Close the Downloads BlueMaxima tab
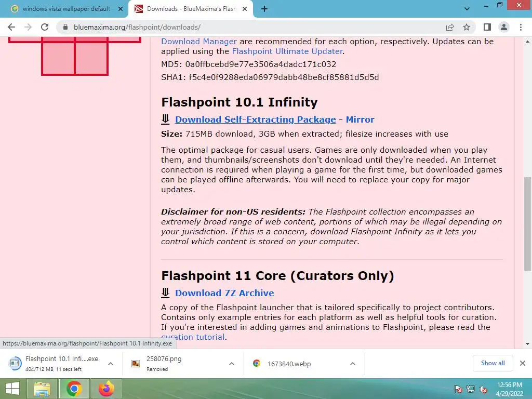This screenshot has width=532, height=399. click(x=245, y=9)
